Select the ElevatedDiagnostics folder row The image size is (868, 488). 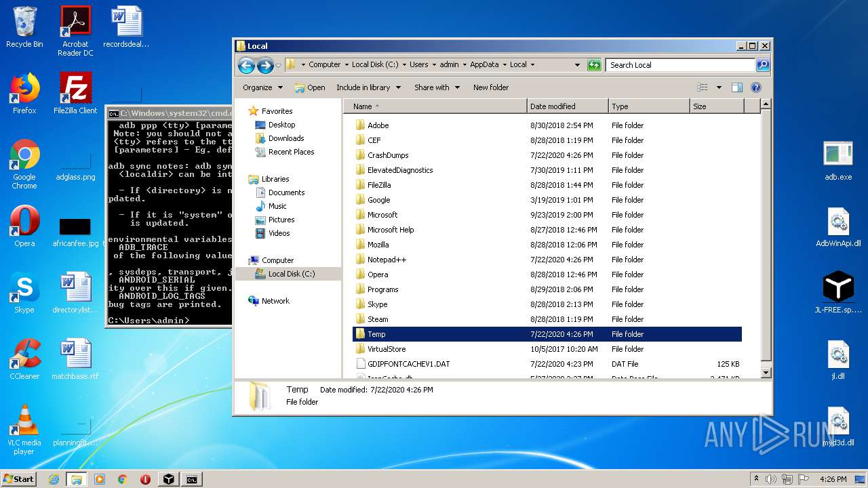[x=547, y=170]
